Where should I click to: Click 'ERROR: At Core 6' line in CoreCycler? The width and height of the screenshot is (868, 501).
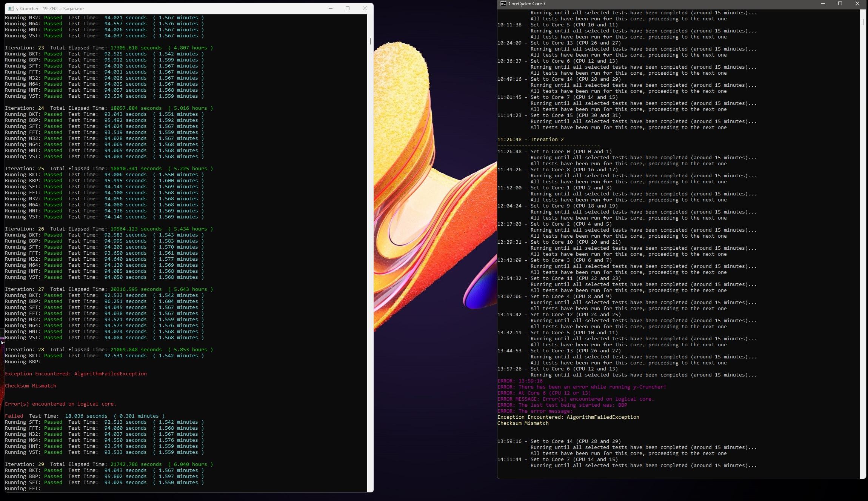coord(544,393)
